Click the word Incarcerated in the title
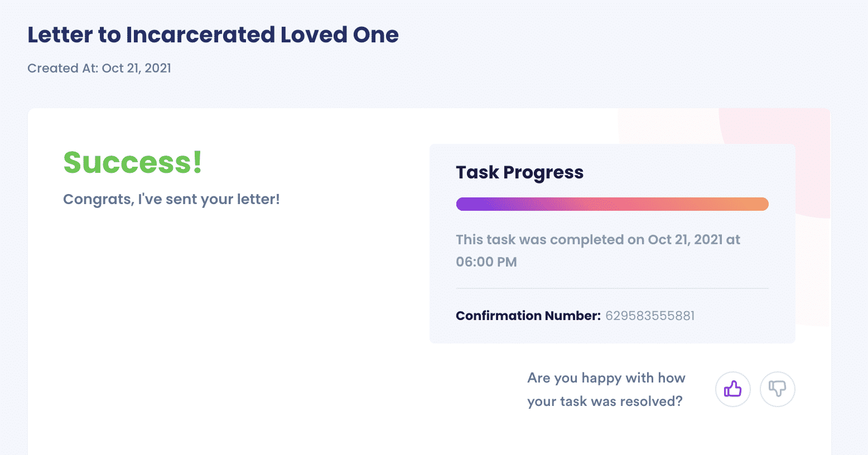This screenshot has height=455, width=868. 201,35
